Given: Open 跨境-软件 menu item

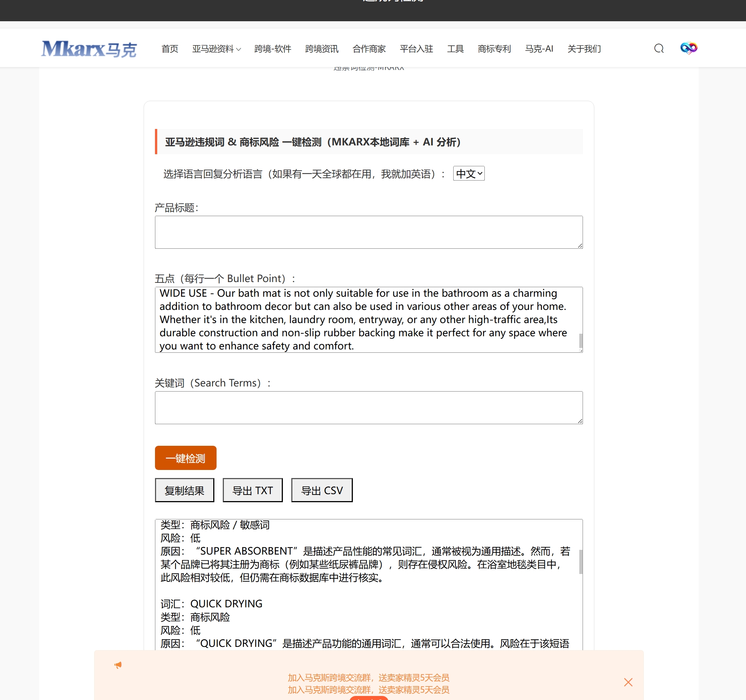Looking at the screenshot, I should [273, 49].
